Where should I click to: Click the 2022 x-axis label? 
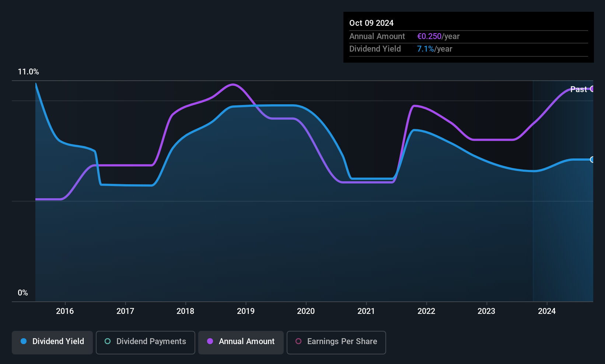point(426,311)
